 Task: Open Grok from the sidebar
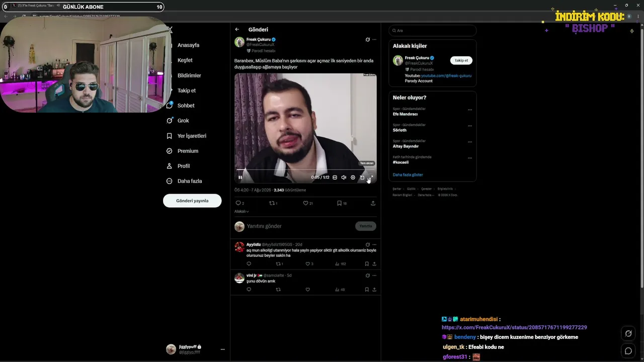(178, 121)
